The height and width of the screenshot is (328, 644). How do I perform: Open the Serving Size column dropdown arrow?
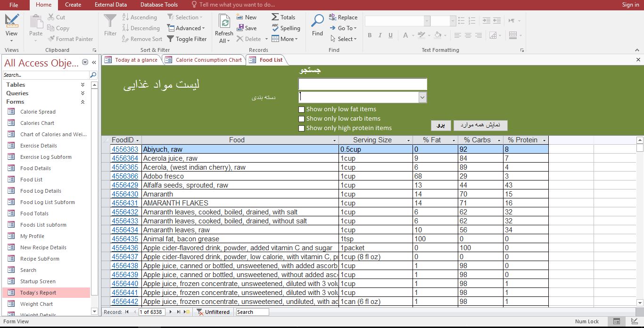click(x=409, y=140)
